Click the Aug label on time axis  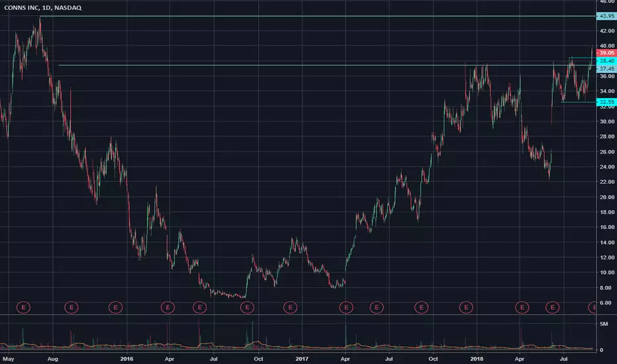52,359
